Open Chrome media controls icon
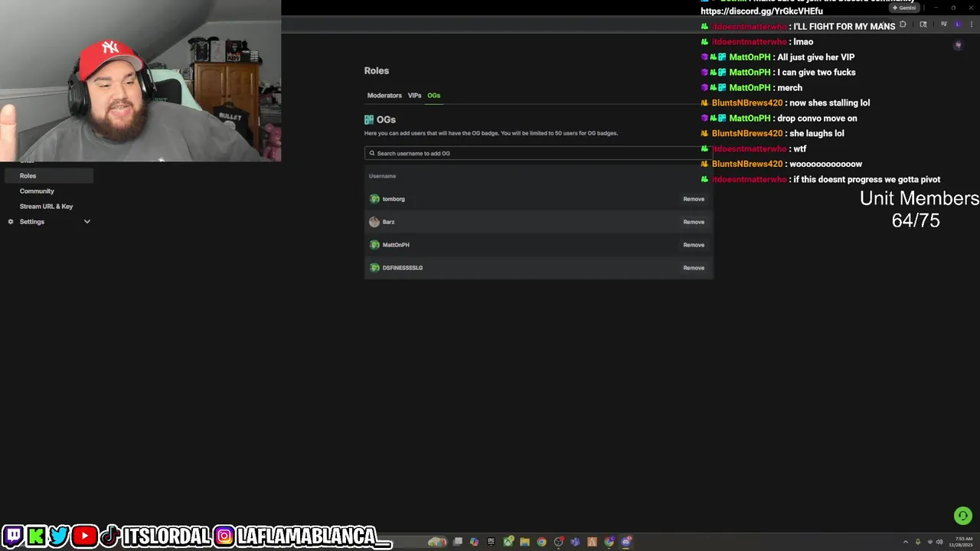Viewport: 980px width, 551px height. 944,24
